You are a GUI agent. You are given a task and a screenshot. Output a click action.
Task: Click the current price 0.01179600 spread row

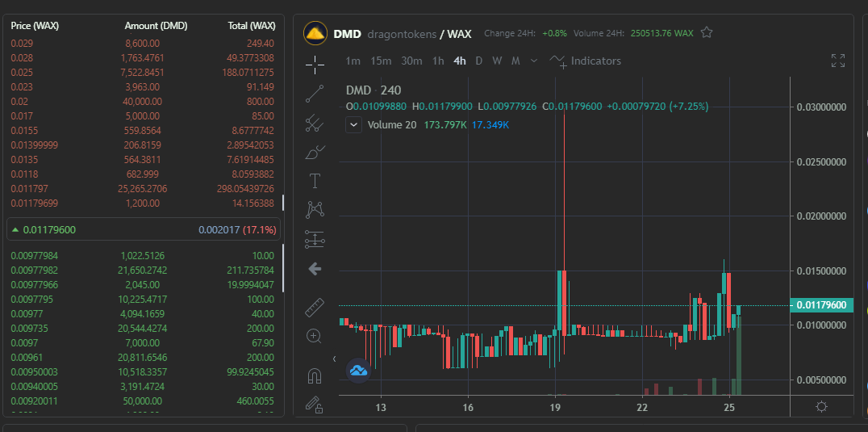[144, 230]
